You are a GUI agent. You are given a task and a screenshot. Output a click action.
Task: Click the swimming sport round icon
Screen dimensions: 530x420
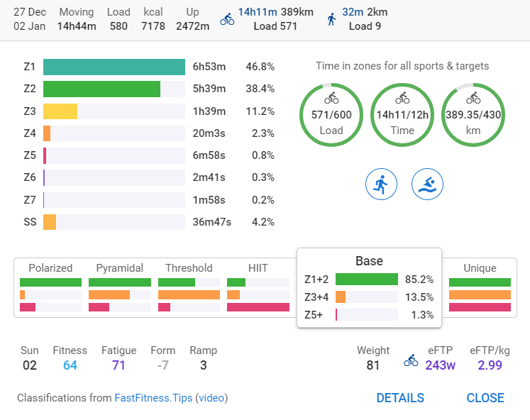pos(427,184)
